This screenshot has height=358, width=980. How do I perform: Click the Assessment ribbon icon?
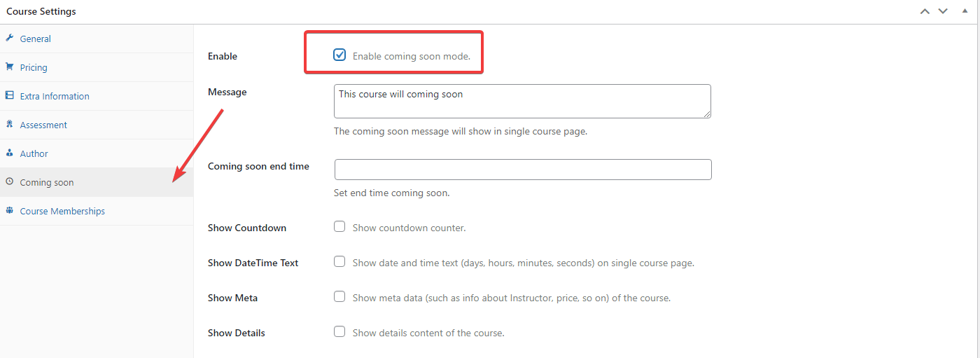9,124
